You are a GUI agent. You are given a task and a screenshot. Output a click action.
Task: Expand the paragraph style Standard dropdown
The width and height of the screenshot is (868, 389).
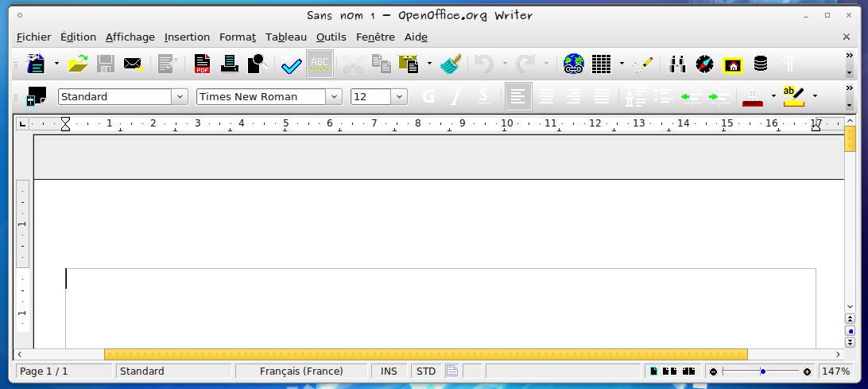[x=180, y=96]
